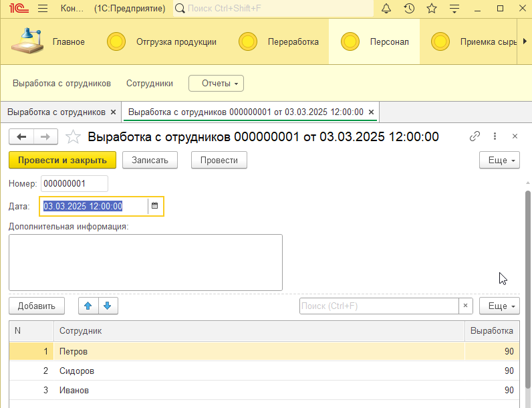
Task: Open the hamburger main menu
Action: click(43, 9)
